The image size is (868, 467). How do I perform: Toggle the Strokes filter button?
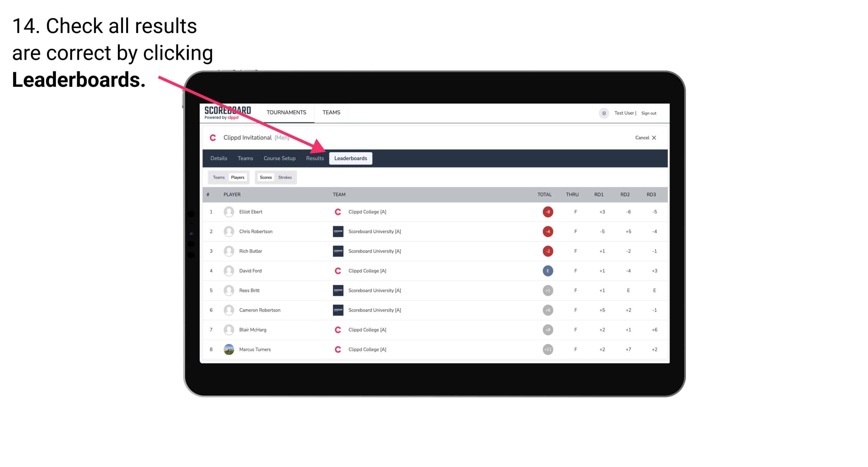tap(286, 177)
